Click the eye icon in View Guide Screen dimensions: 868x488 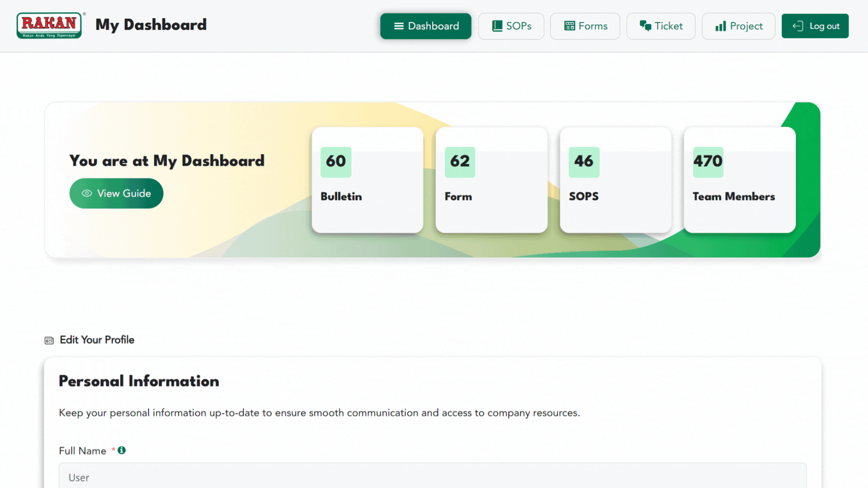tap(87, 193)
